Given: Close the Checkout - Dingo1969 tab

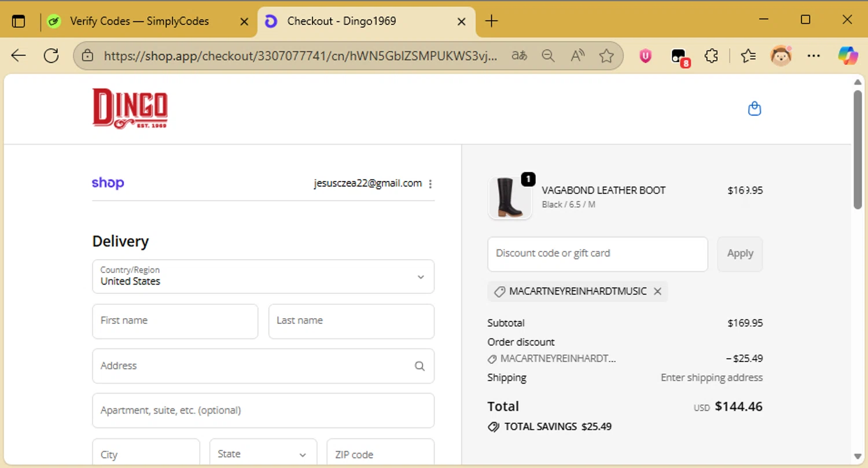Looking at the screenshot, I should tap(462, 21).
